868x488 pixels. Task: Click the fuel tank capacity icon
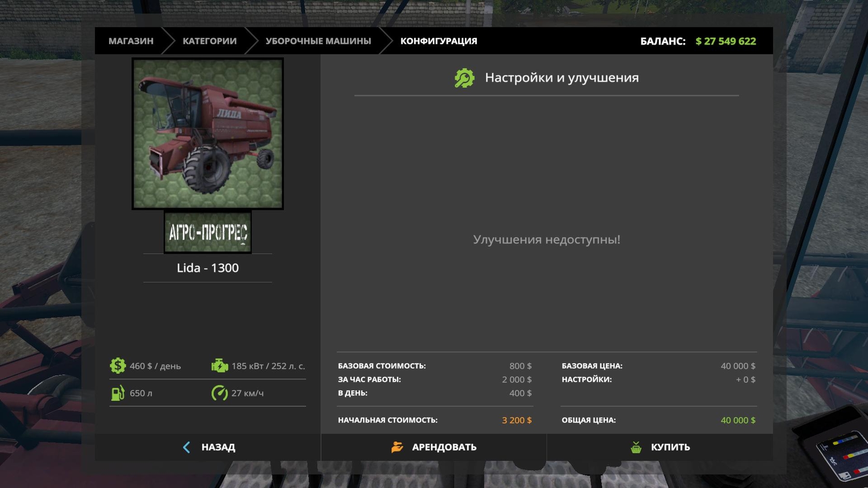pos(118,393)
